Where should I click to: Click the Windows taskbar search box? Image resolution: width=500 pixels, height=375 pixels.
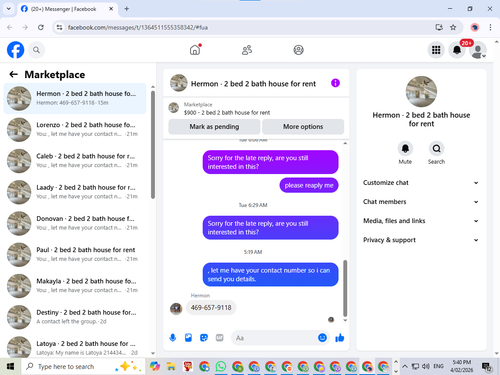point(83,367)
